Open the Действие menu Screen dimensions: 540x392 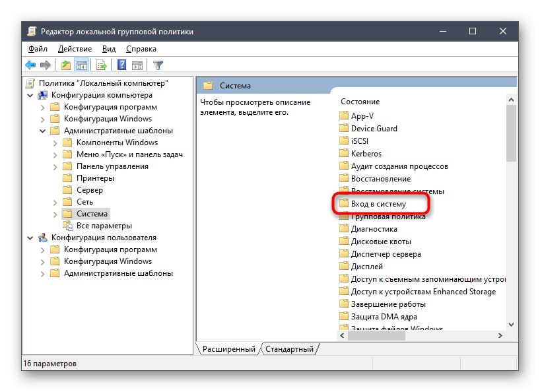75,49
